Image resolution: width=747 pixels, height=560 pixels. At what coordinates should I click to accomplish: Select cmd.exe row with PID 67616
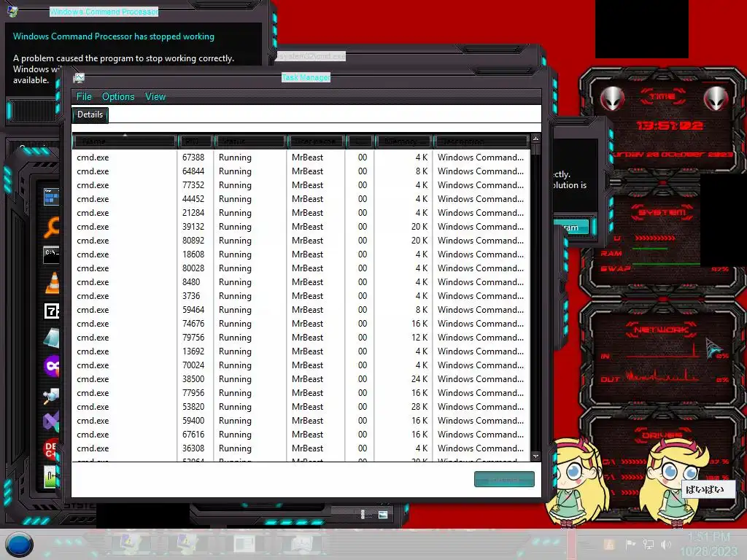click(x=301, y=435)
